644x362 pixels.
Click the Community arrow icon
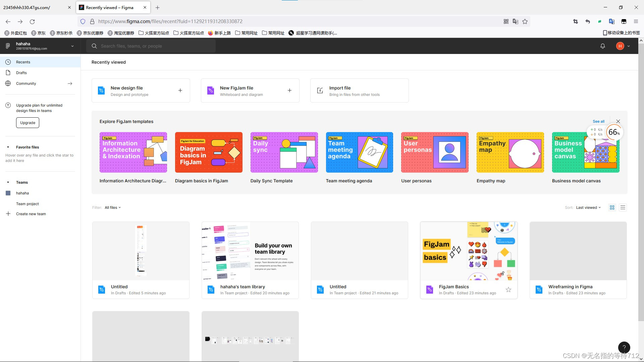tap(70, 83)
